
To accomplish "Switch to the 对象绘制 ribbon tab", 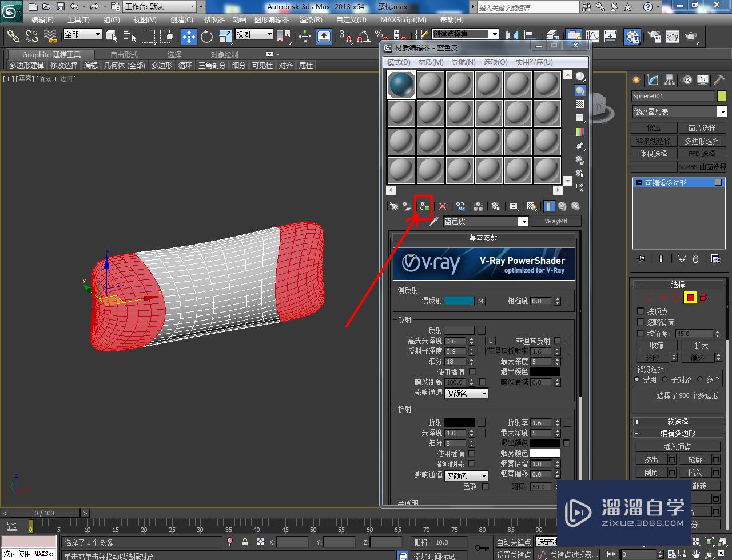I will coord(225,54).
